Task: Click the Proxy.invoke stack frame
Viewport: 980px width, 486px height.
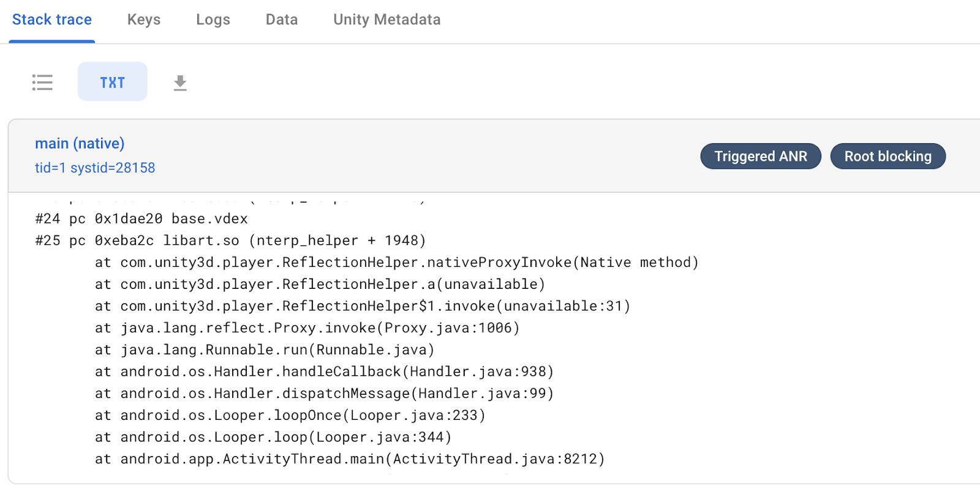Action: point(307,328)
